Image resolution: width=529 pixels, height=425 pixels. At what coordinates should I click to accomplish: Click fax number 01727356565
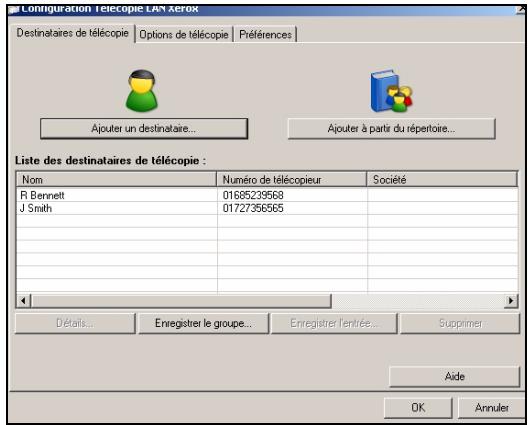[x=253, y=208]
